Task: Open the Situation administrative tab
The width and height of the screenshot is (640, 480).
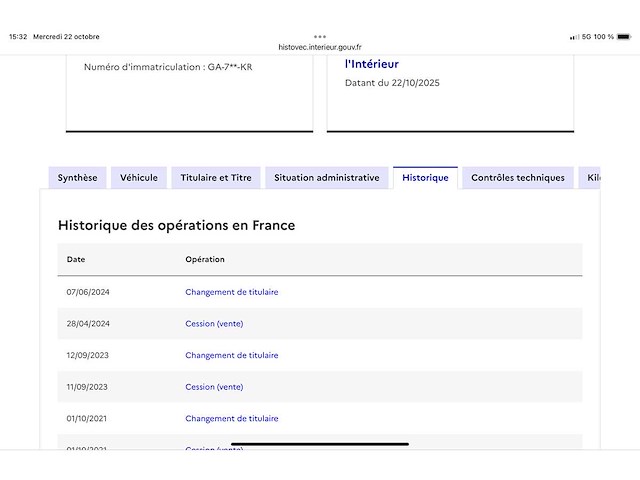Action: point(326,178)
